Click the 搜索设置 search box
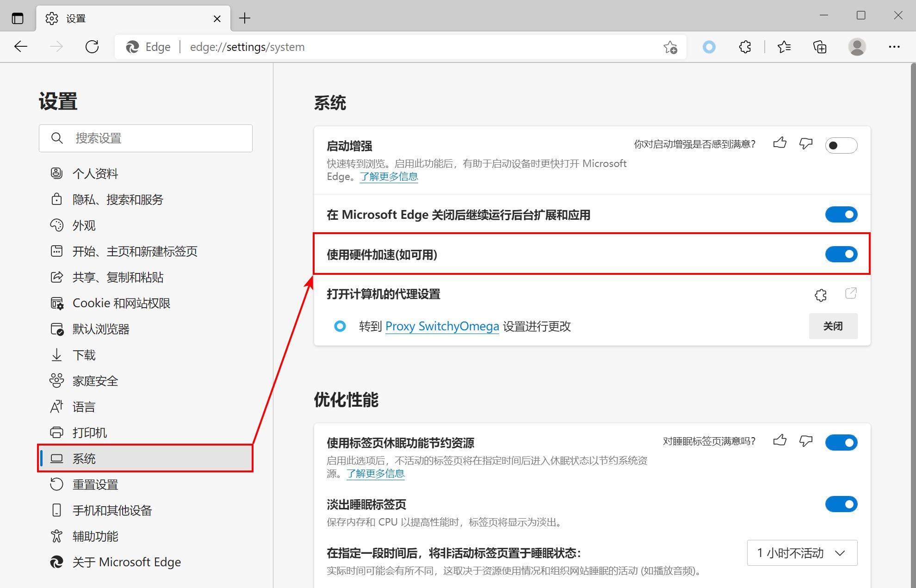The image size is (916, 588). coord(146,138)
